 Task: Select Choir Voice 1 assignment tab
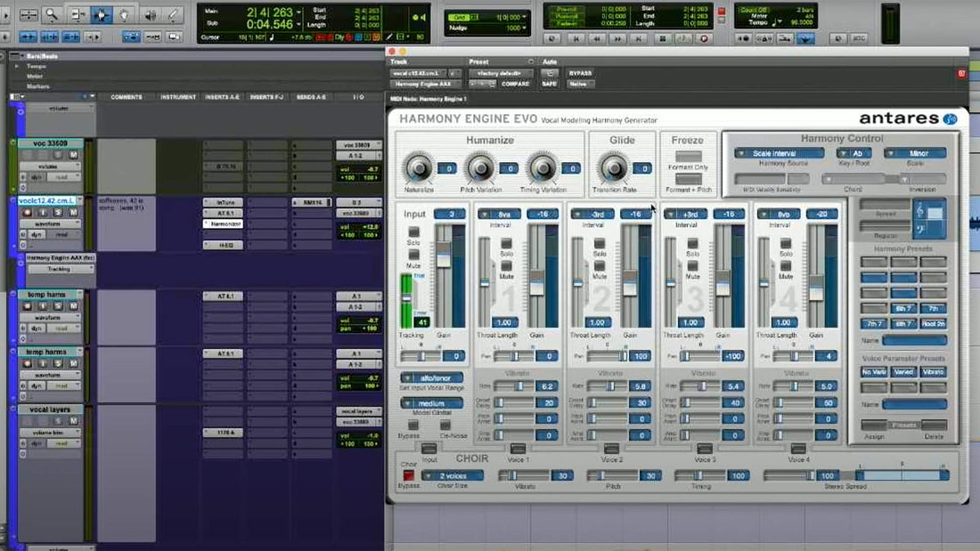518,449
